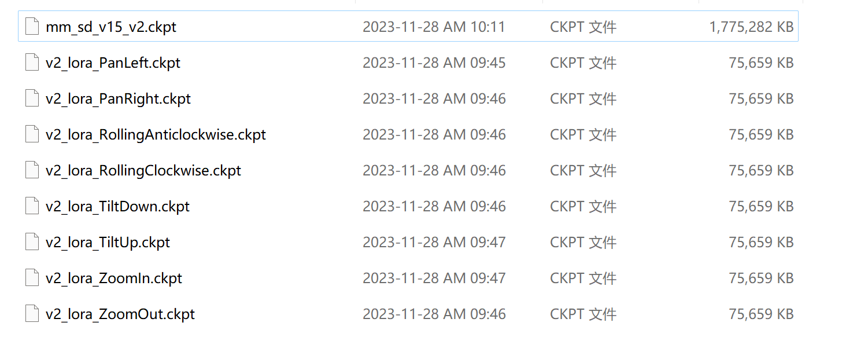Click the file icon beside v2_lora_PanRight.ckpt

[x=32, y=98]
